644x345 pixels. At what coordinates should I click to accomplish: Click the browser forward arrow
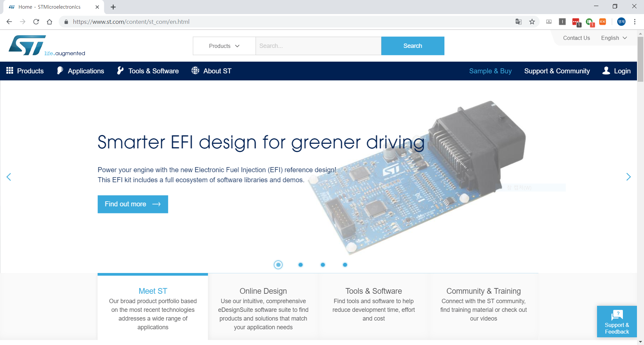[x=22, y=22]
